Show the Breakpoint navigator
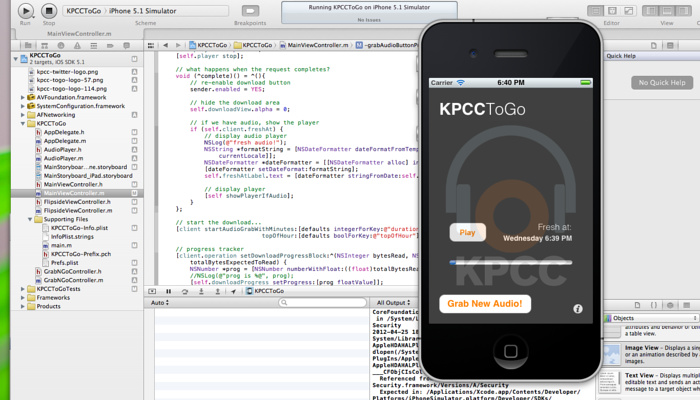The height and width of the screenshot is (400, 700). point(110,46)
